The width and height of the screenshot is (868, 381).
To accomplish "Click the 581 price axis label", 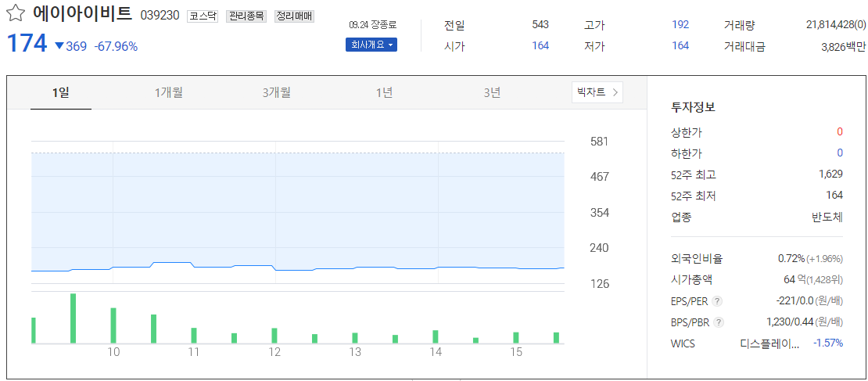I will (600, 142).
